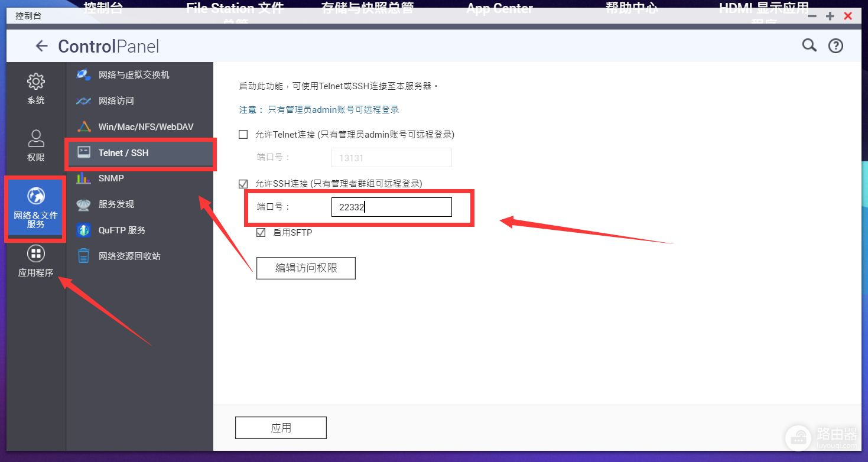Viewport: 868px width, 462px height.
Task: Click the Telnet port field showing 13131
Action: point(392,158)
